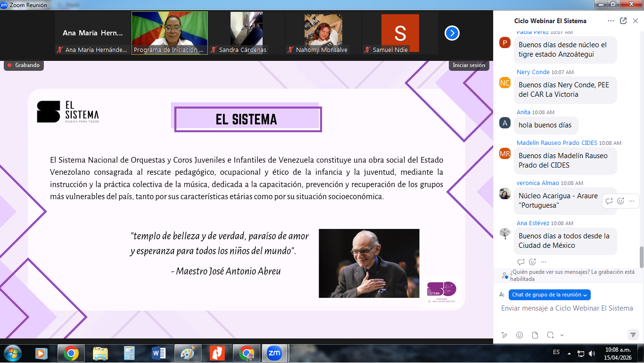Pop out the chat panel window

[x=623, y=21]
